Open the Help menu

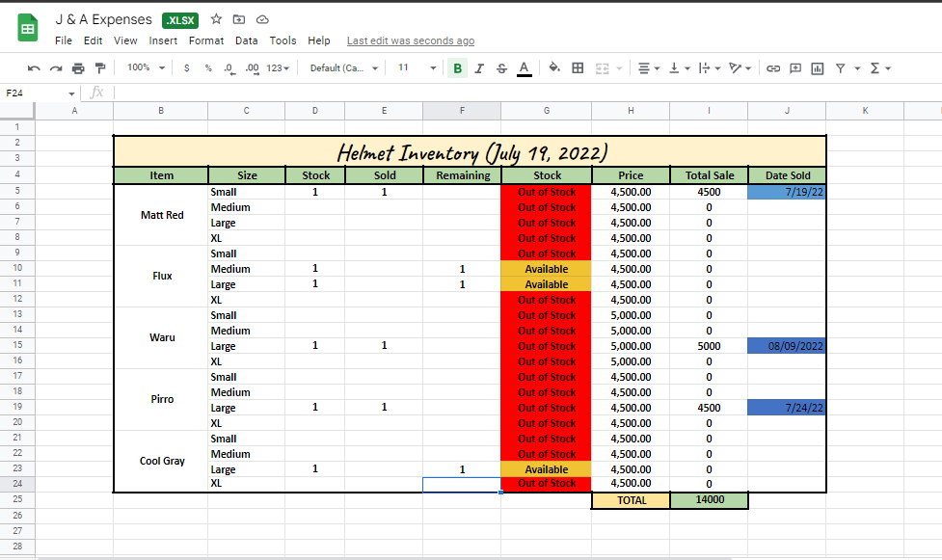pyautogui.click(x=319, y=40)
